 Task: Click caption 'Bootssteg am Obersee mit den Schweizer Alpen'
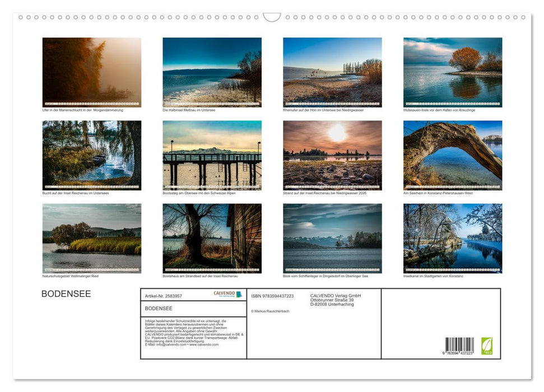pos(199,193)
